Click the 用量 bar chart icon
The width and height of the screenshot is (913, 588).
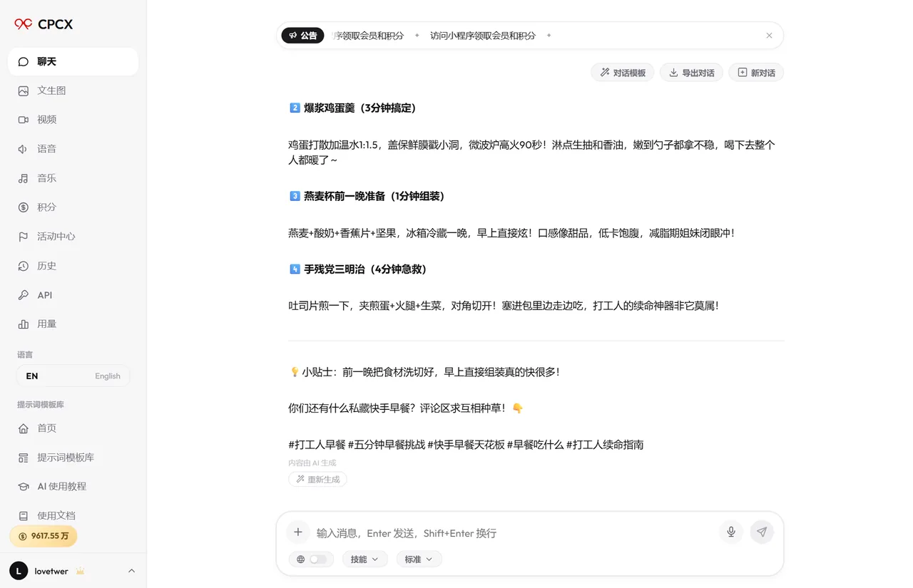click(24, 324)
